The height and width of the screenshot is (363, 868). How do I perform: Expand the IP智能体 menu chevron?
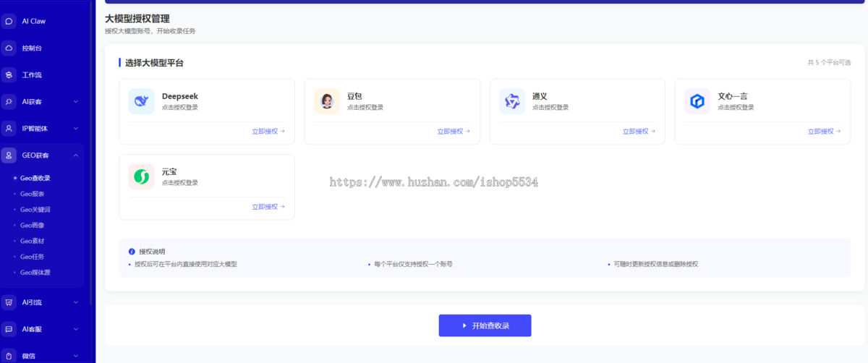(x=76, y=128)
